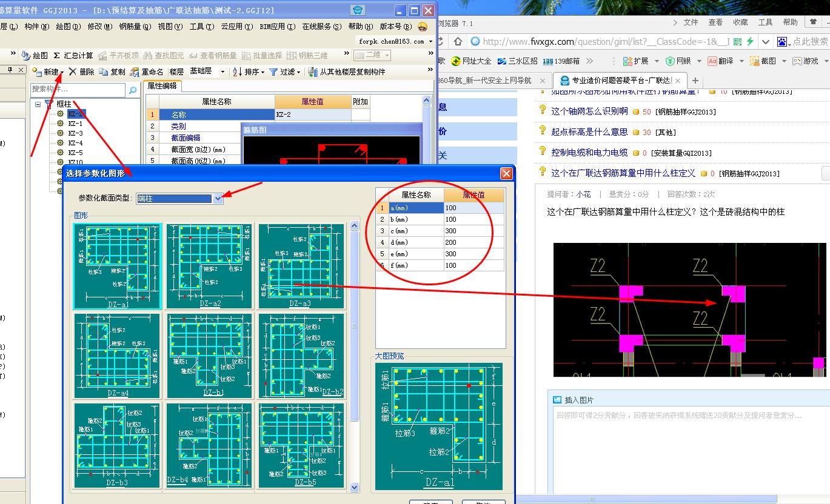Select the DZ-a3 section thumbnail
830x504 pixels.
[301, 266]
